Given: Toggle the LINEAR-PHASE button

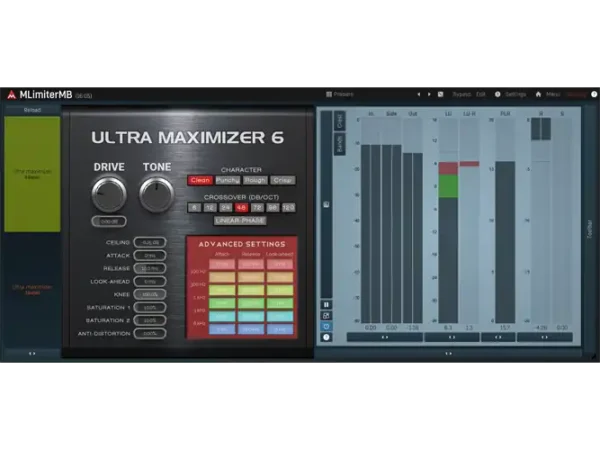Looking at the screenshot, I should click(240, 221).
